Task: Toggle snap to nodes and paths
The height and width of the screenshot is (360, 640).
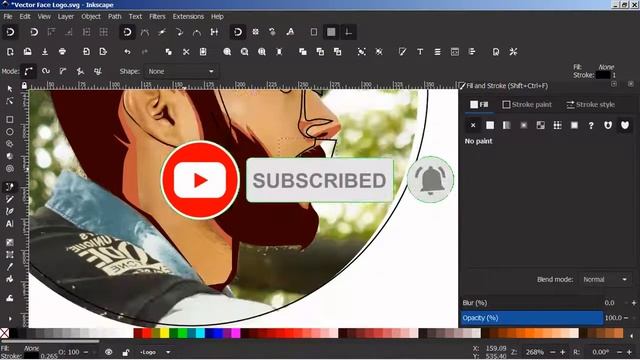Action: click(x=127, y=32)
